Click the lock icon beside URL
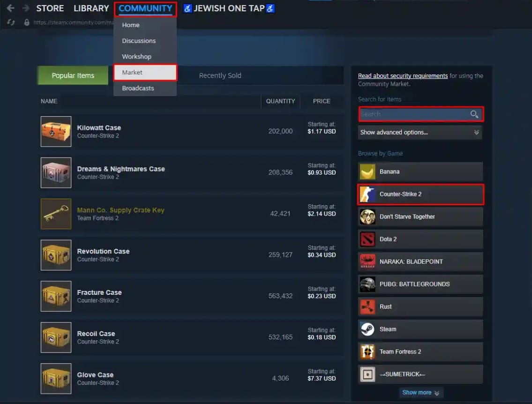 click(26, 22)
